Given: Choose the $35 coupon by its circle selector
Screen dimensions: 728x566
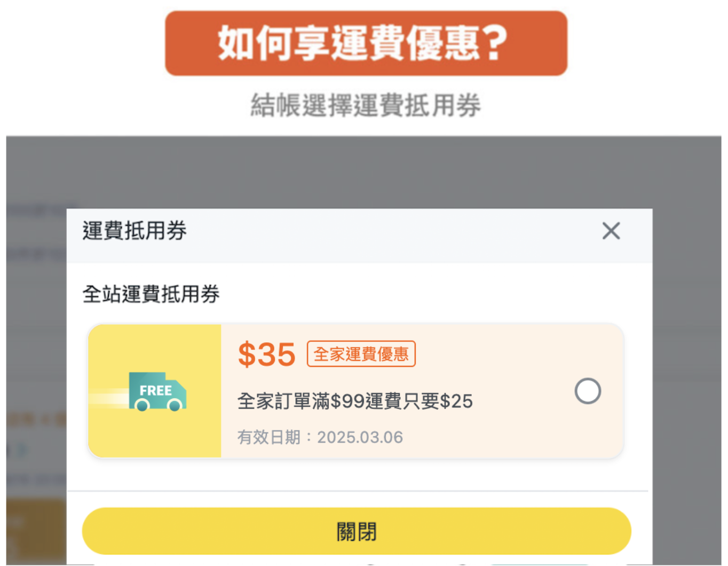Looking at the screenshot, I should (587, 390).
